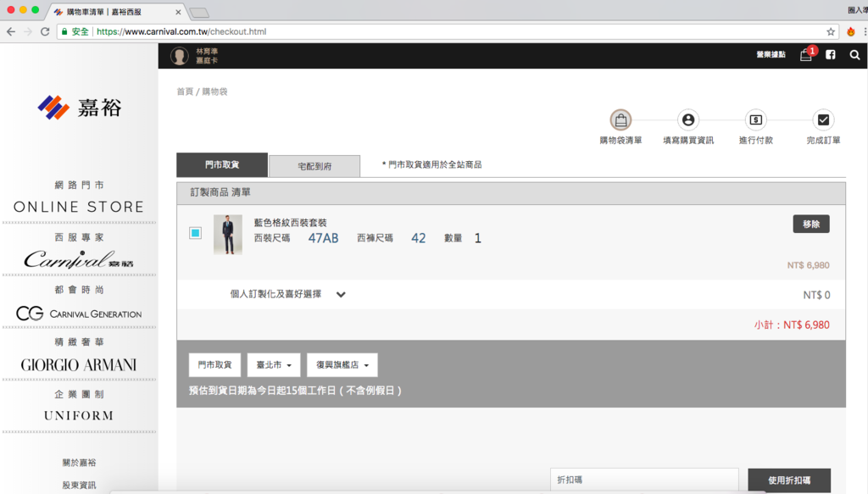Click 關於嘉裕 in sidebar
Image resolution: width=868 pixels, height=494 pixels.
[x=79, y=463]
